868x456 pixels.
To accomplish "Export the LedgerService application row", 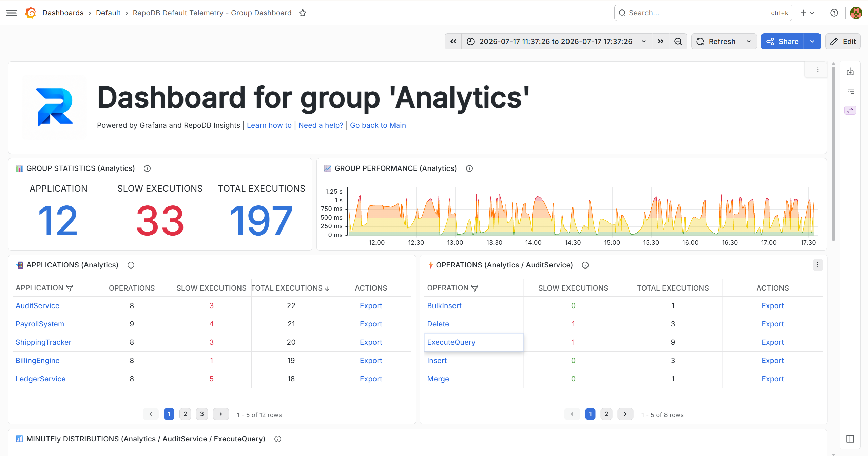I will (x=371, y=379).
